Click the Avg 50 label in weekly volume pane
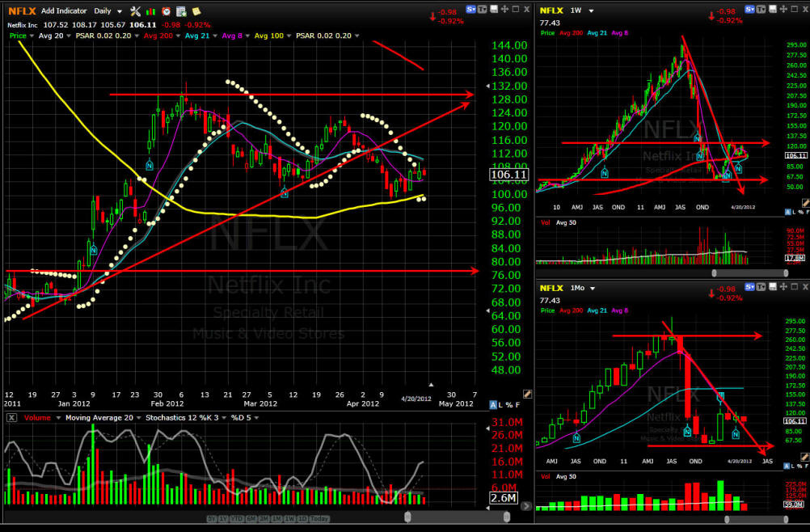810x532 pixels. pyautogui.click(x=566, y=222)
